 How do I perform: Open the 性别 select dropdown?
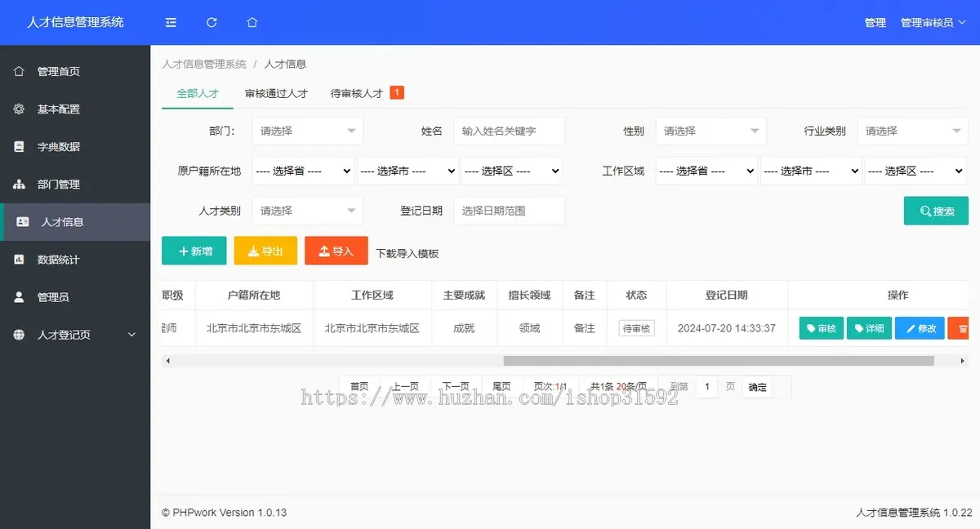click(x=711, y=131)
